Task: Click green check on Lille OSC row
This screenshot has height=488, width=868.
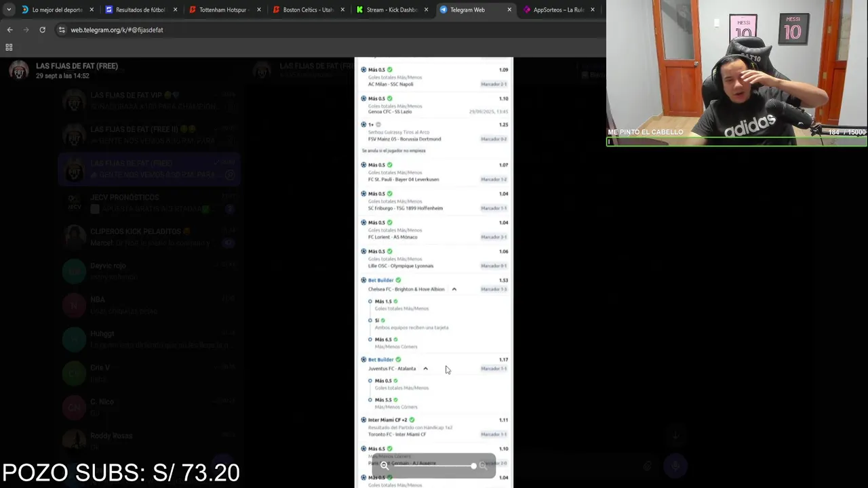Action: pyautogui.click(x=389, y=251)
